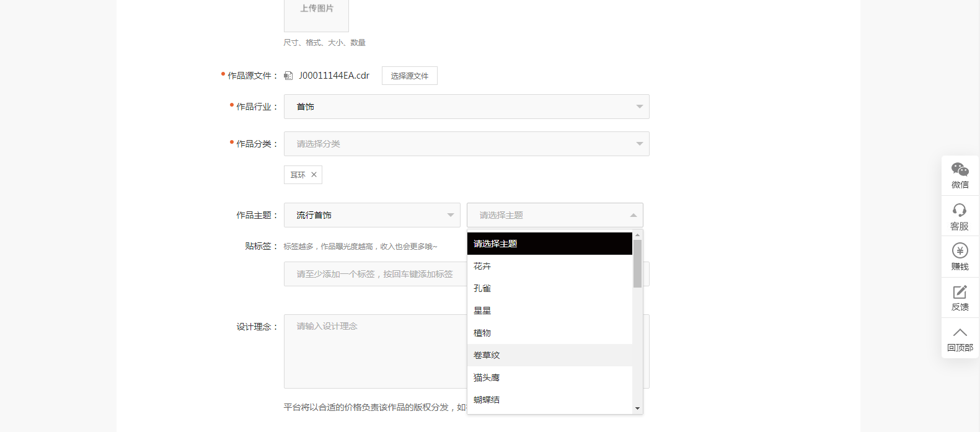Choose 花卉 from the theme list
The image size is (980, 432).
[x=550, y=266]
